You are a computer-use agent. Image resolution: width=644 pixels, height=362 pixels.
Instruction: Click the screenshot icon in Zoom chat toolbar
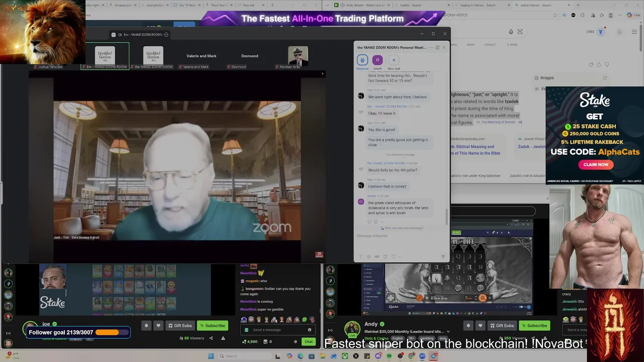(x=393, y=256)
